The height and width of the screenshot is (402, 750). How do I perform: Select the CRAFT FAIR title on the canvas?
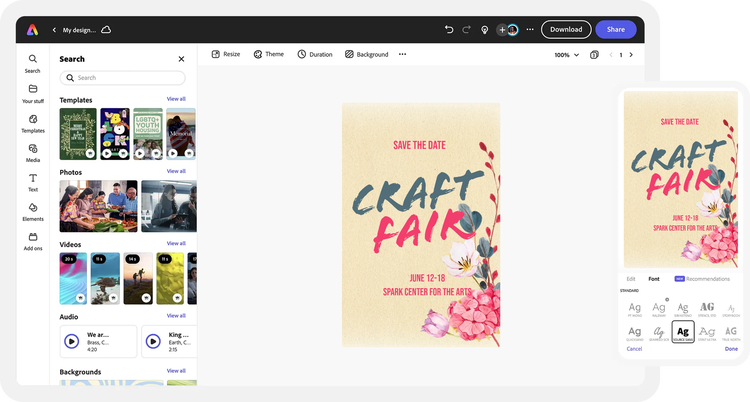(419, 211)
